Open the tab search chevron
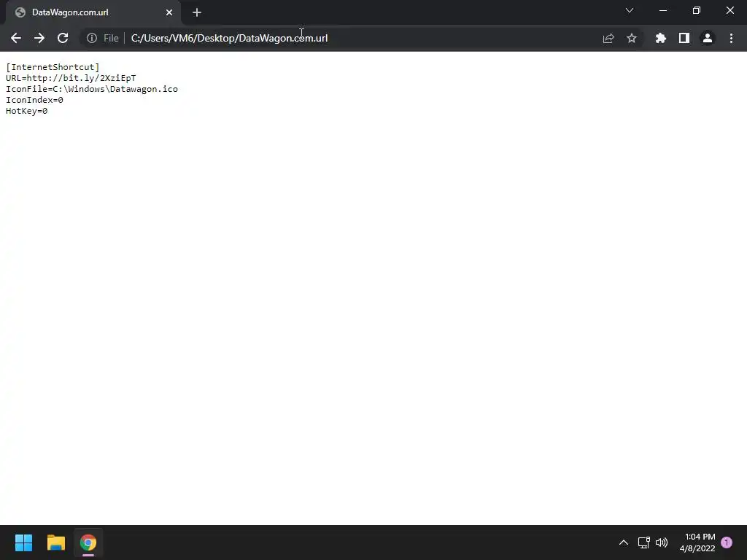Screen dimensions: 747x560 [x=630, y=10]
